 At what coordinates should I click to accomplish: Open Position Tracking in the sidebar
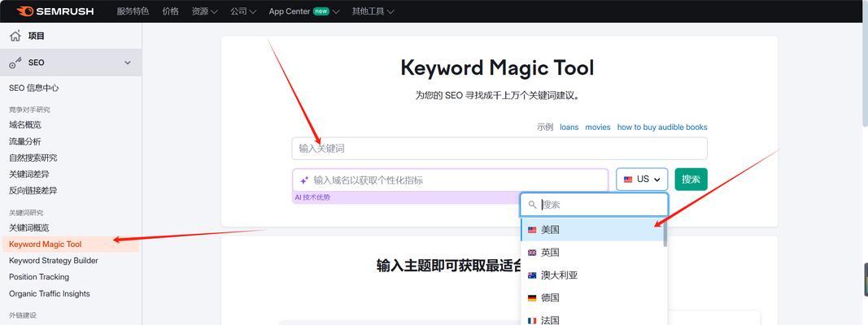click(x=39, y=277)
